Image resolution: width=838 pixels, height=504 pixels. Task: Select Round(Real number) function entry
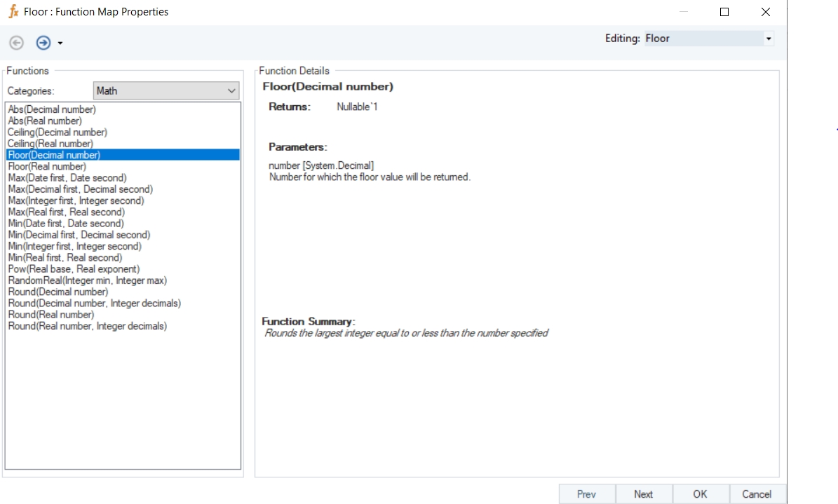click(51, 315)
